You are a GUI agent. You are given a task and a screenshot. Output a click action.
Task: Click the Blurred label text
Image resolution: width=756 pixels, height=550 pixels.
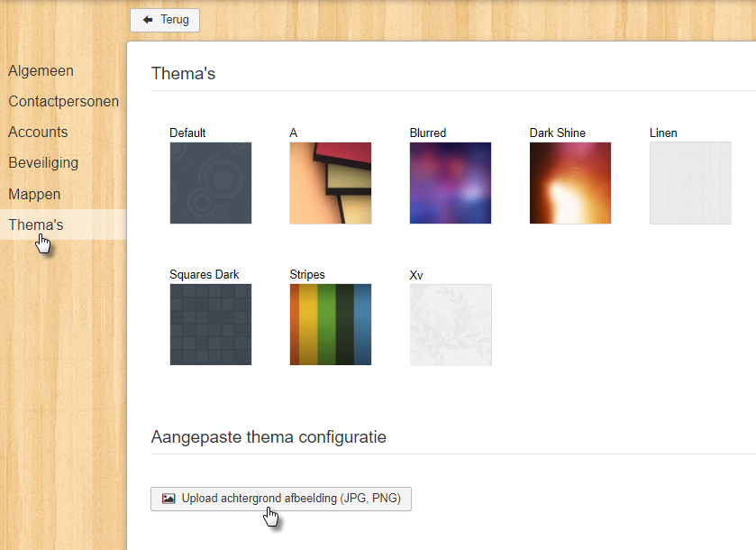[x=428, y=133]
